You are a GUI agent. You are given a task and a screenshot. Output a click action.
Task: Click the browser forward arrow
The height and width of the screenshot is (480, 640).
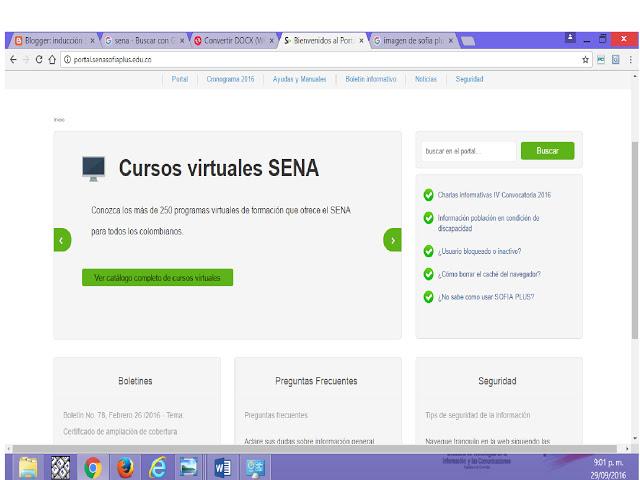click(26, 60)
